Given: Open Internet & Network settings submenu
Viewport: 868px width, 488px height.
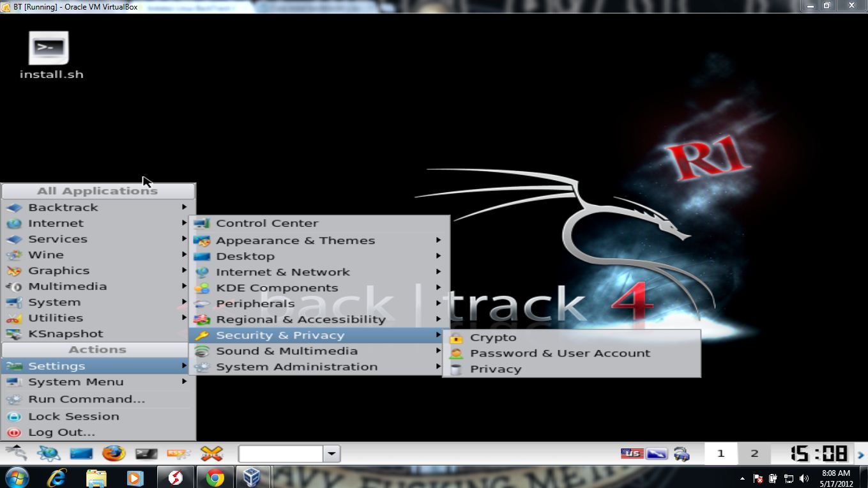Looking at the screenshot, I should (x=319, y=271).
